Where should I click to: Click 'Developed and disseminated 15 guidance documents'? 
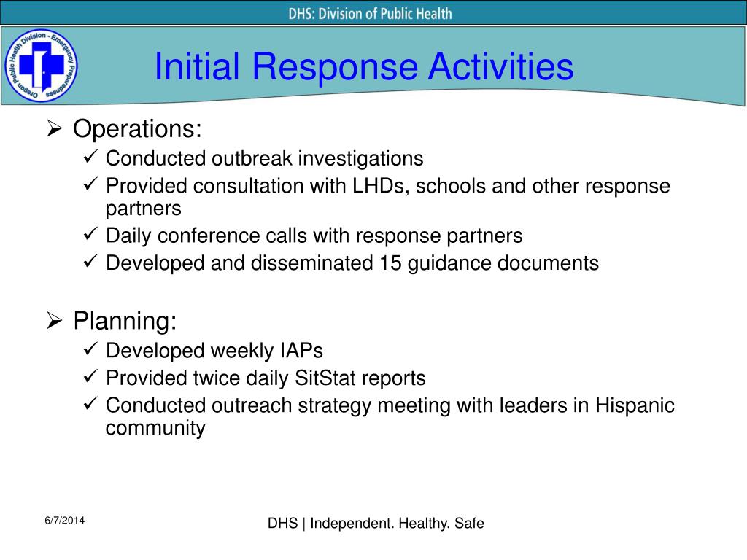[352, 262]
